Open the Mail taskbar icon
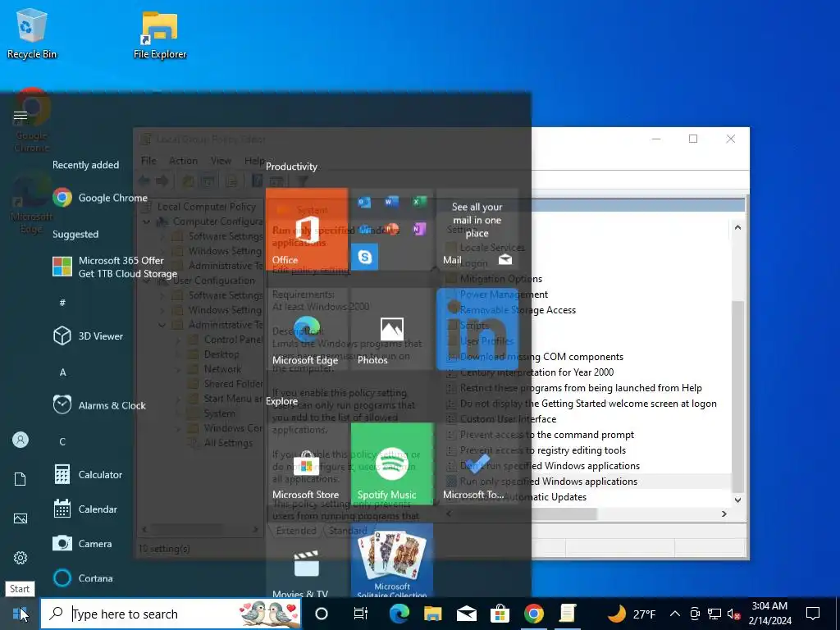This screenshot has height=630, width=840. (x=467, y=614)
